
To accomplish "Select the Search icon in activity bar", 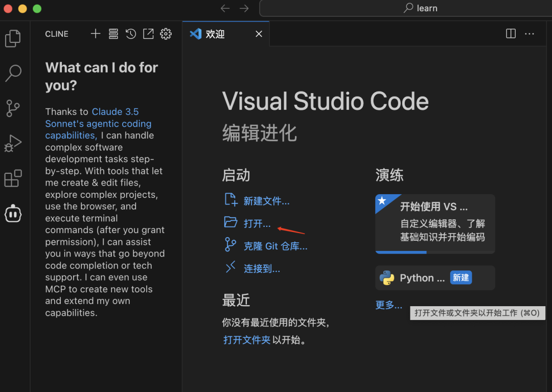I will pyautogui.click(x=13, y=73).
